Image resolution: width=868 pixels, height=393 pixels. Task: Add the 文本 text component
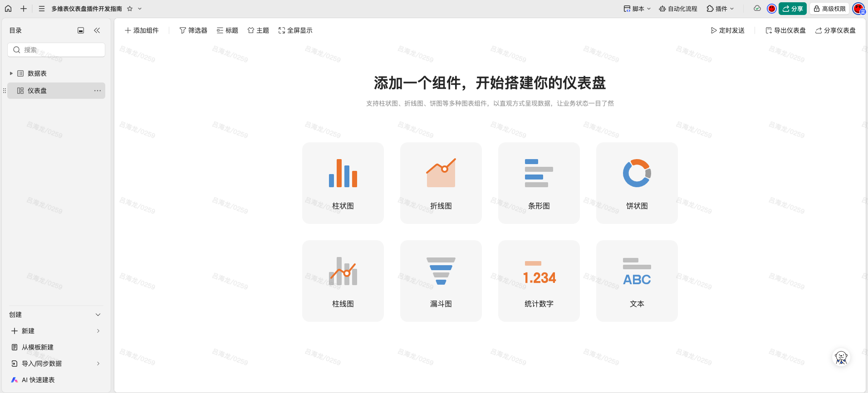[637, 281]
